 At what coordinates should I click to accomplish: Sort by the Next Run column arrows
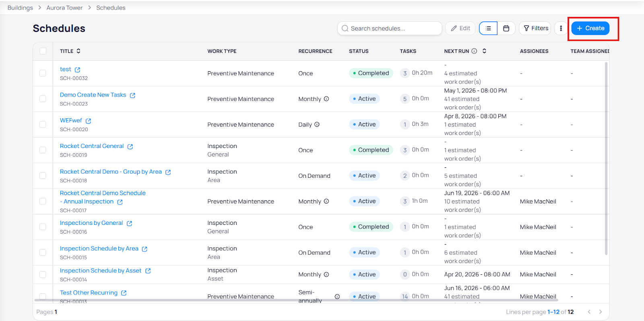tap(484, 51)
